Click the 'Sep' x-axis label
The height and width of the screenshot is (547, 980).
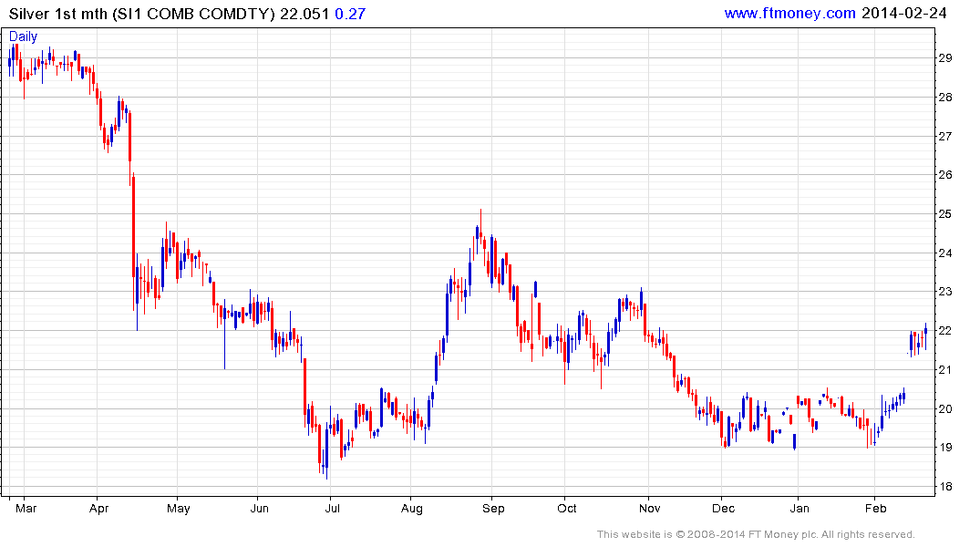(493, 508)
